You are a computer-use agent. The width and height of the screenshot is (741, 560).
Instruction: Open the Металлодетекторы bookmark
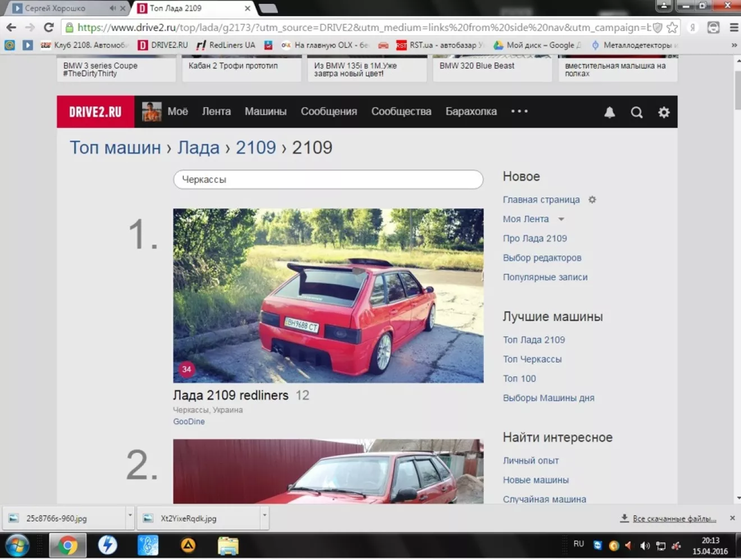[x=635, y=45]
